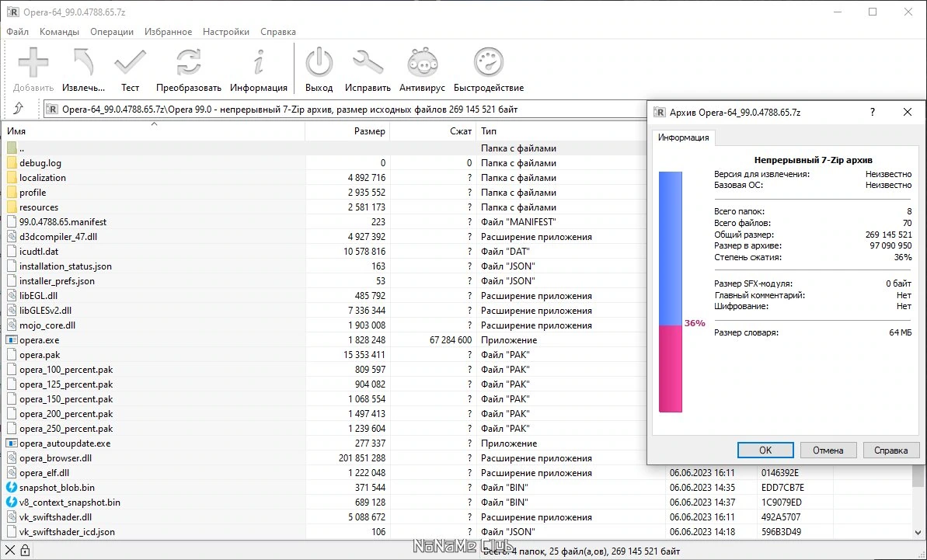927x560 pixels.
Task: Run the Тест (Test) archive check
Action: (x=130, y=62)
